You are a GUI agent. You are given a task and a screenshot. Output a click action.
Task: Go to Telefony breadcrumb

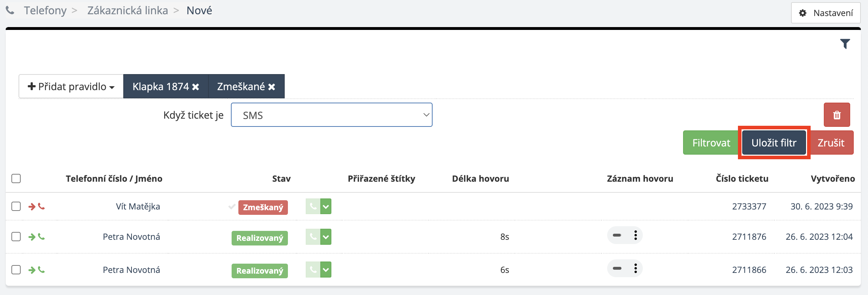pos(45,11)
